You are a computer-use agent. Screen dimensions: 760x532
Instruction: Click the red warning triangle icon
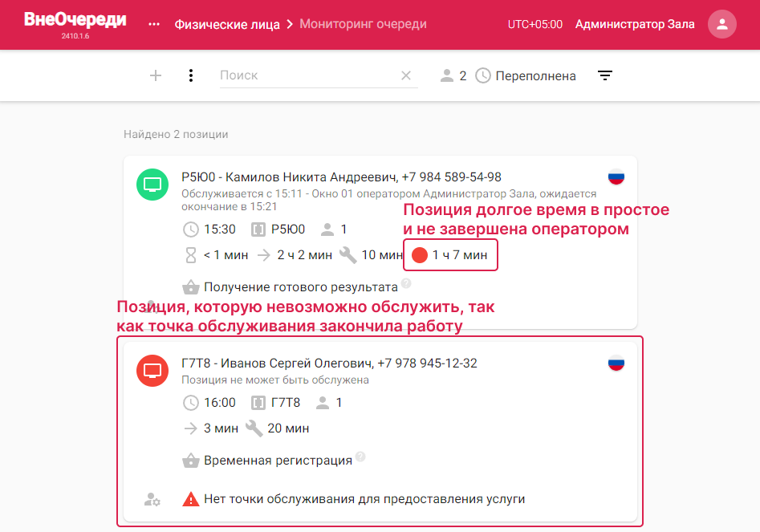[x=191, y=499]
